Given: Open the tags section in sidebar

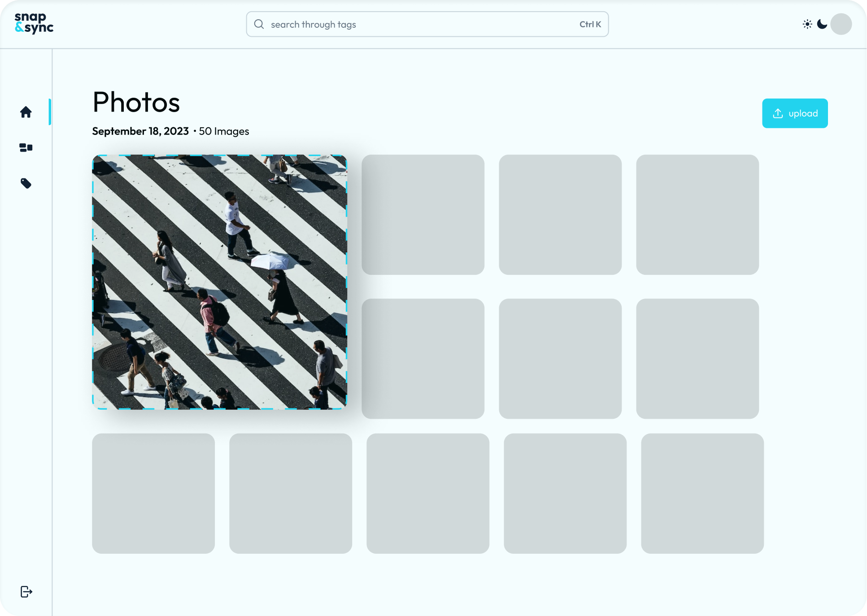Looking at the screenshot, I should point(26,183).
